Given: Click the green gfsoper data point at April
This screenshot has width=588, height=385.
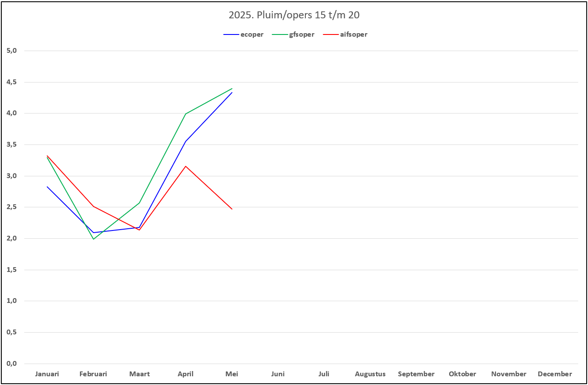Looking at the screenshot, I should click(x=186, y=114).
